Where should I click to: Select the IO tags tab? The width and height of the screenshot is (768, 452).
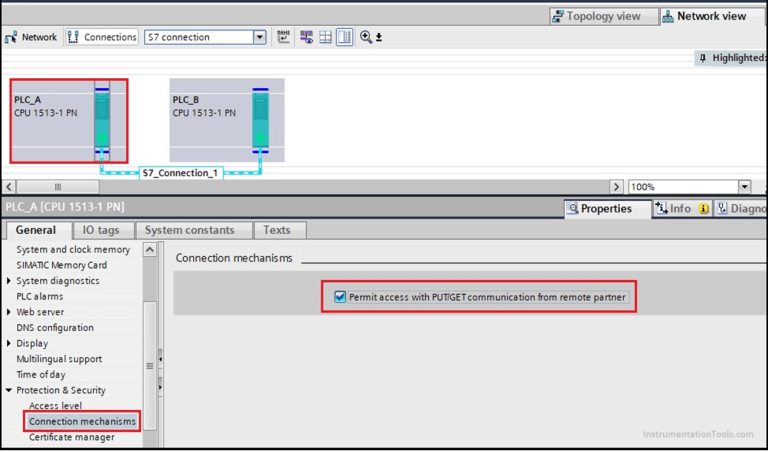[101, 230]
